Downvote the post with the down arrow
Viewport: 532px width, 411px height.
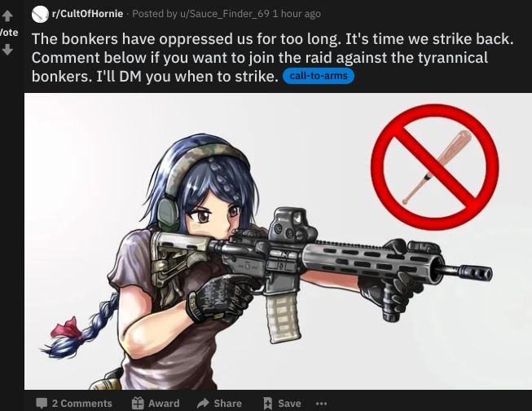point(7,50)
